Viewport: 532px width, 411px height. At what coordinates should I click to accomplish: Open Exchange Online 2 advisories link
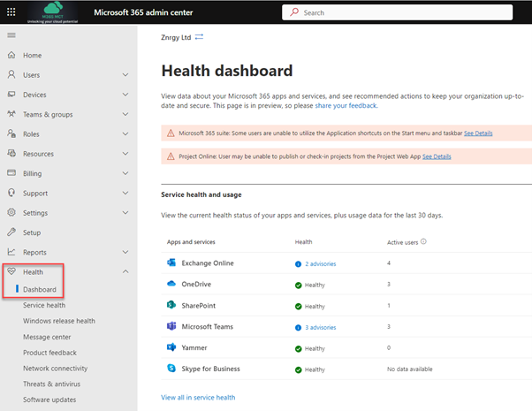click(x=320, y=263)
